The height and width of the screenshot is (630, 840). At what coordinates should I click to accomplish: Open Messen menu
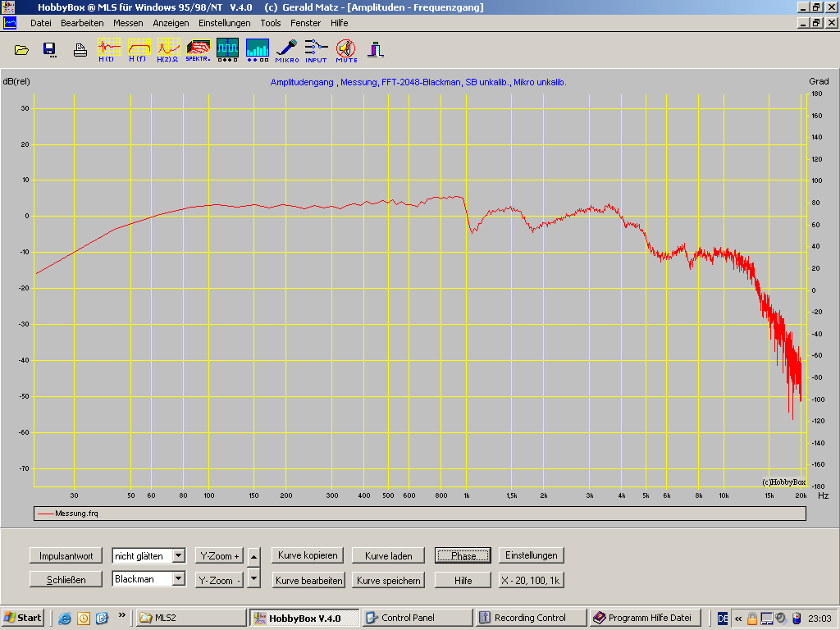(128, 23)
